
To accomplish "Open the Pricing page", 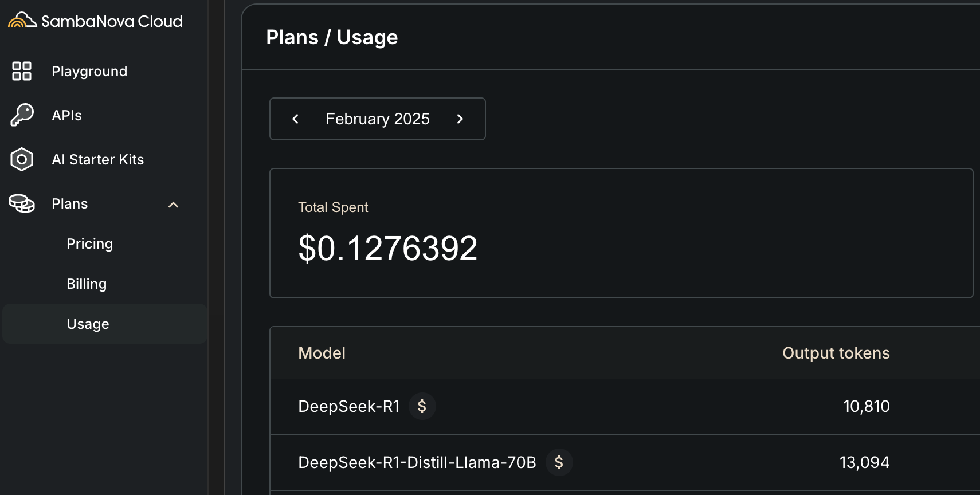I will 90,244.
